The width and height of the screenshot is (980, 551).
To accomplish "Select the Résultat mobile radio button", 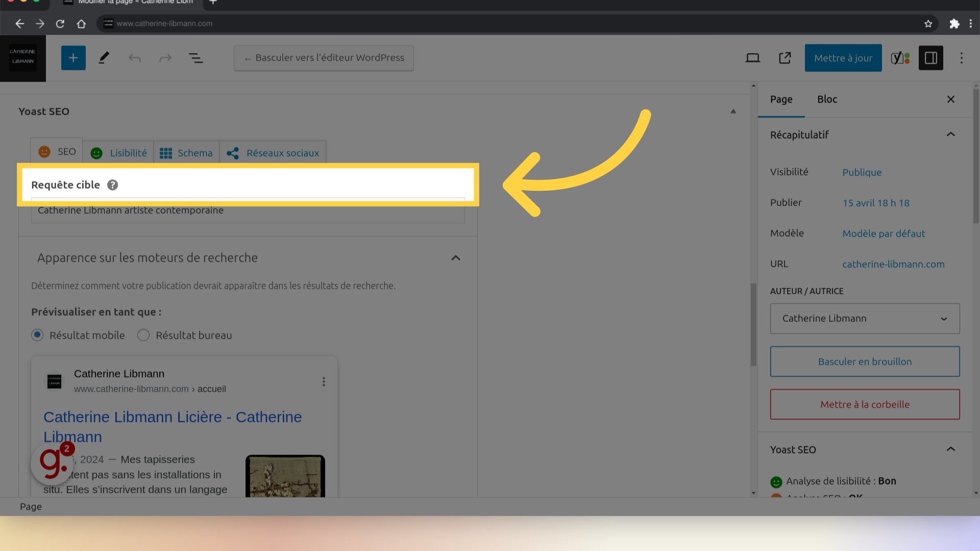I will (x=37, y=335).
